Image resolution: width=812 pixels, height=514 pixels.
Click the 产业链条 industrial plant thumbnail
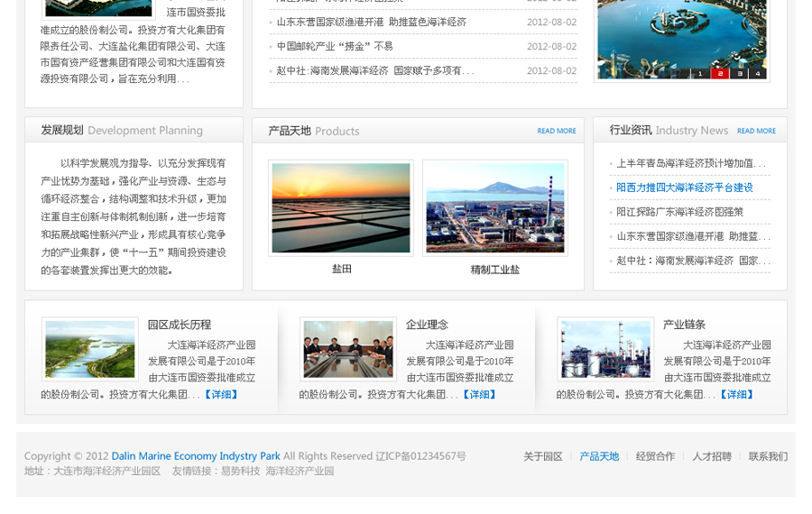605,349
